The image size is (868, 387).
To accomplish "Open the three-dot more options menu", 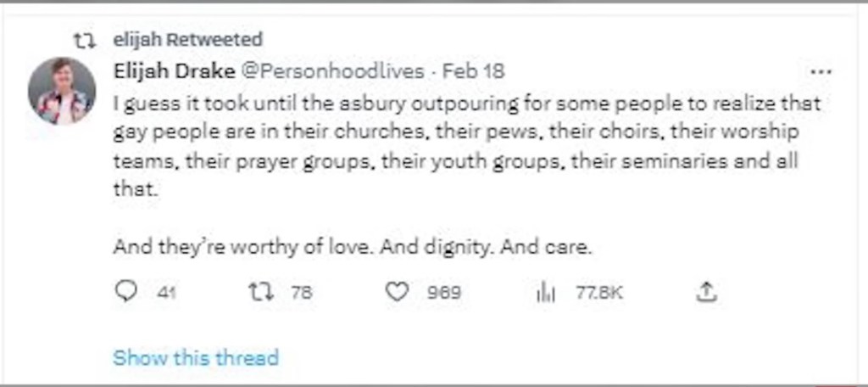I will pos(821,72).
